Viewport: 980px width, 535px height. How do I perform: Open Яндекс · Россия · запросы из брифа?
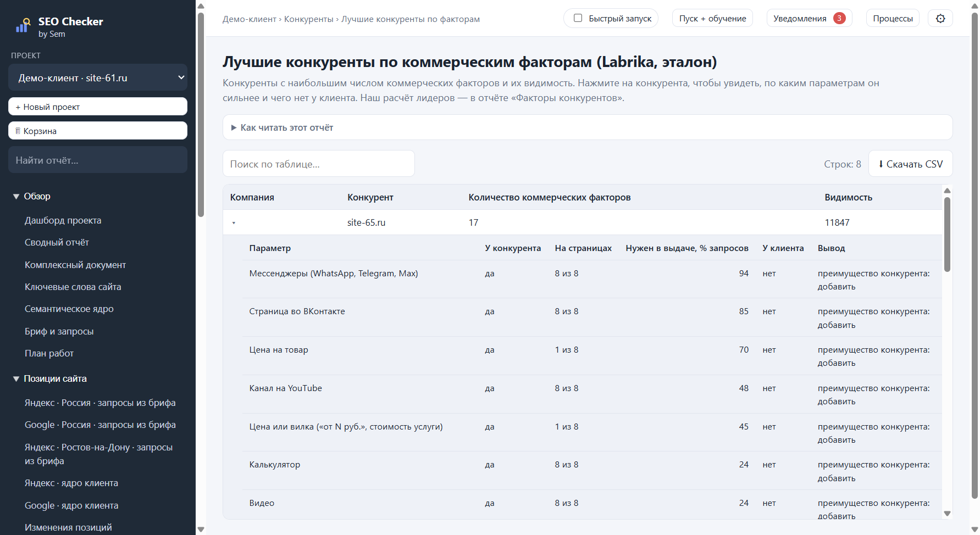(x=100, y=403)
